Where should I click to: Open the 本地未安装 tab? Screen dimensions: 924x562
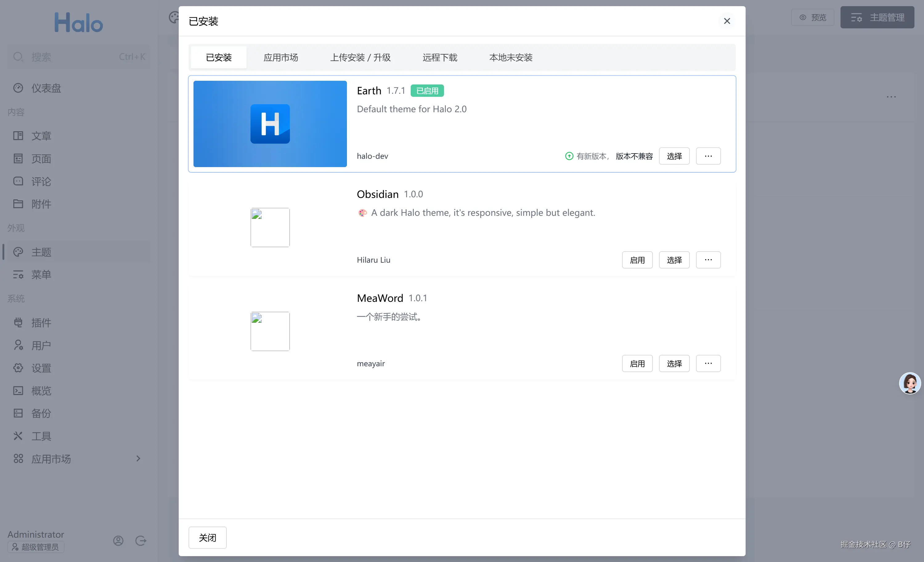coord(511,57)
